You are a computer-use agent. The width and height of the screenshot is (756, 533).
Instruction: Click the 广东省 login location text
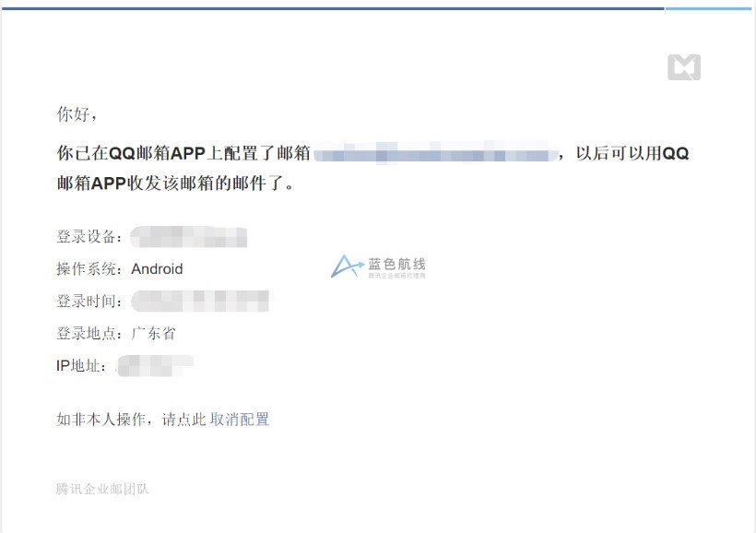pyautogui.click(x=153, y=333)
